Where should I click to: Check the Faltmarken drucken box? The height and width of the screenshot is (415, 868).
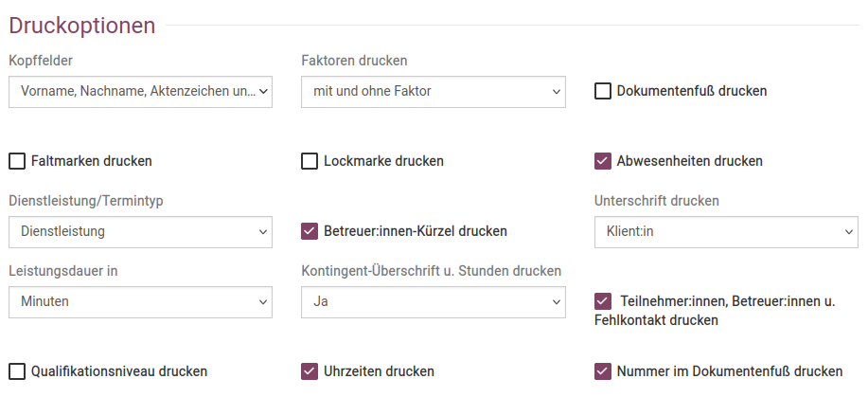coord(17,161)
